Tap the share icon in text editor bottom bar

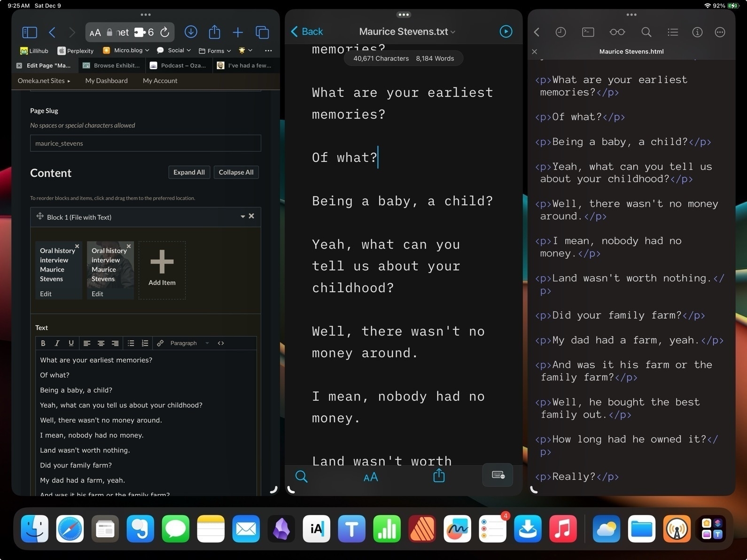439,476
